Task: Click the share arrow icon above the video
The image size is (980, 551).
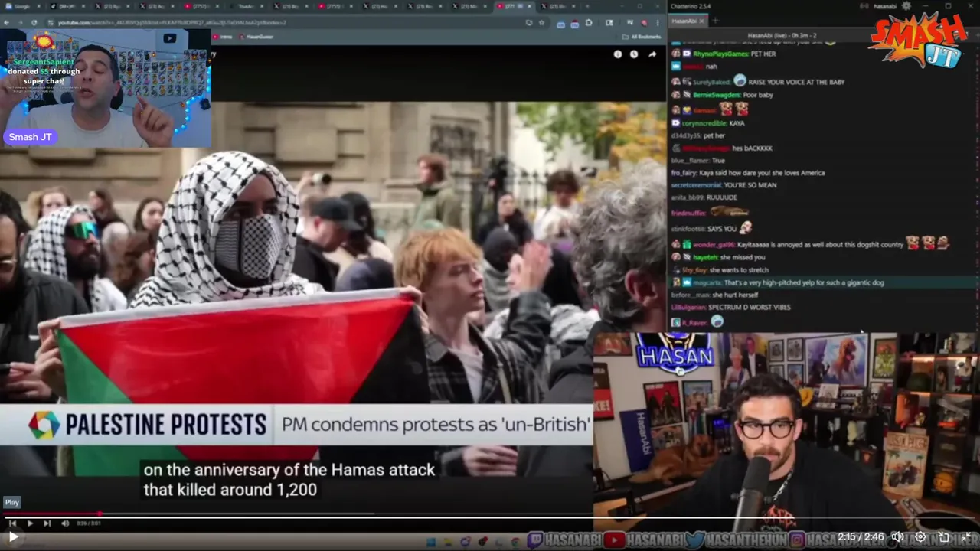Action: tap(652, 54)
